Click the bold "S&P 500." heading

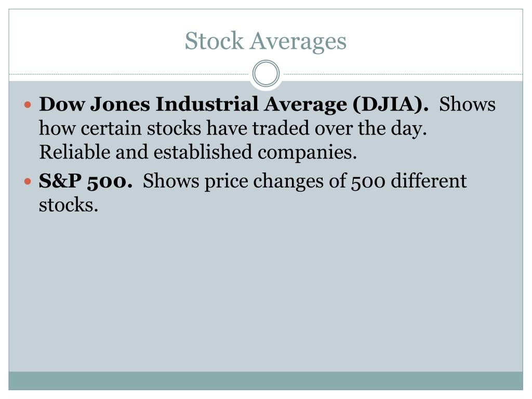tap(86, 181)
